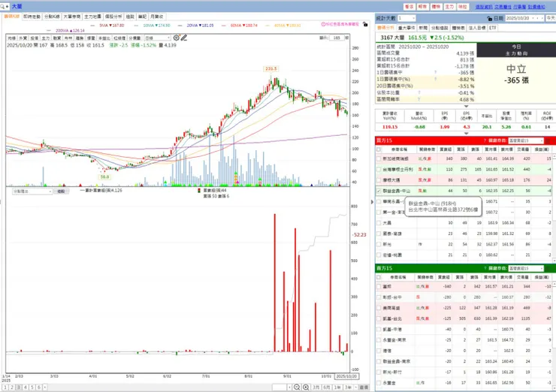
Task: Switch to 分點K線 tab
Action: 52,17
